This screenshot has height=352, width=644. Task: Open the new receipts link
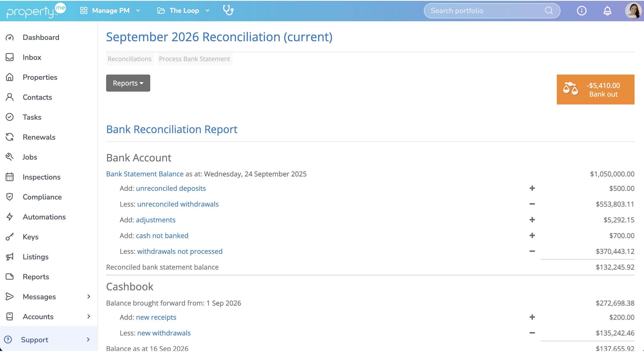pos(156,317)
